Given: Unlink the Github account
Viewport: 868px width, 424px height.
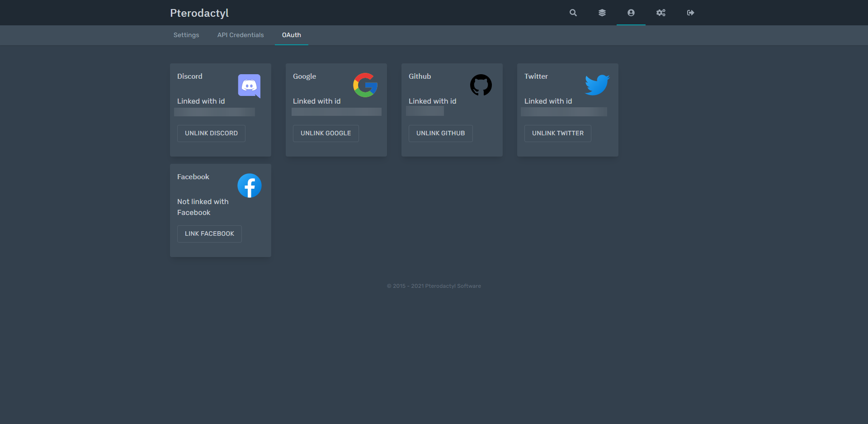Looking at the screenshot, I should [x=440, y=133].
